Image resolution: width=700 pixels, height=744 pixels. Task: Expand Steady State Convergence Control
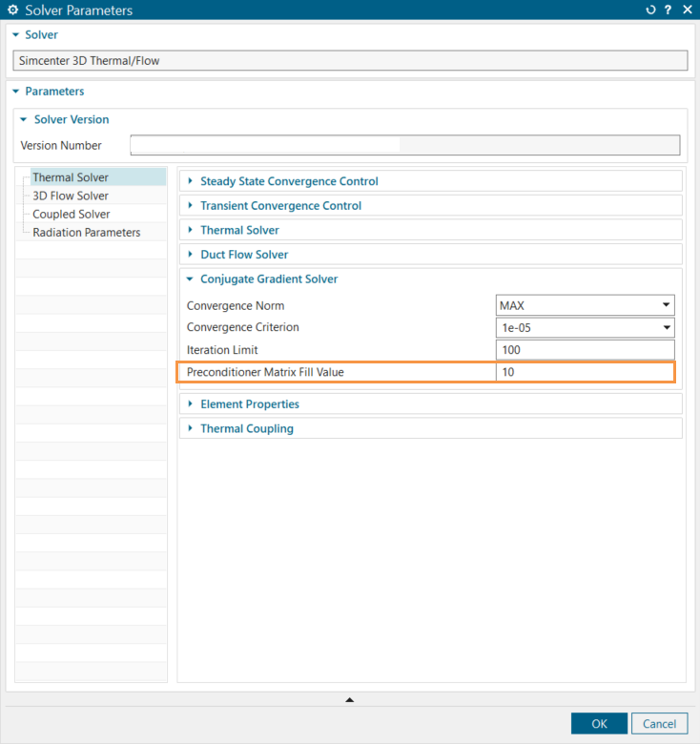click(191, 181)
